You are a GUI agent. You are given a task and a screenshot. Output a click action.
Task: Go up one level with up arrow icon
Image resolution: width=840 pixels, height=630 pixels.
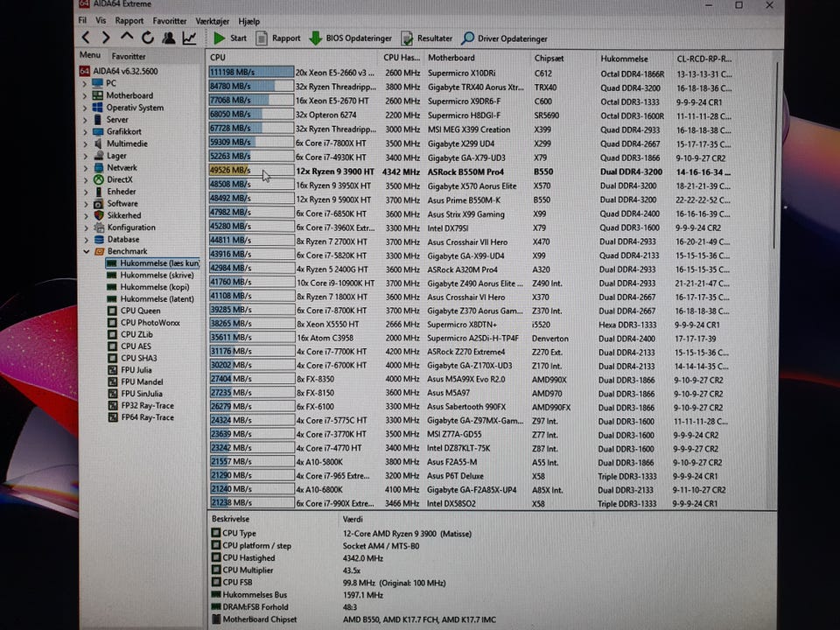126,37
